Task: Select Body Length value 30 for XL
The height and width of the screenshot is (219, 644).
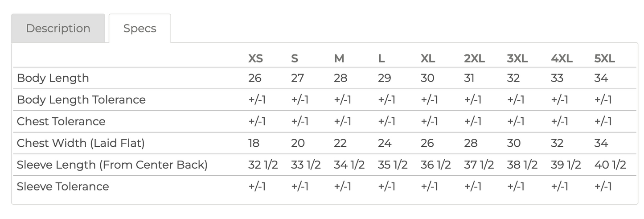Action: [x=427, y=78]
